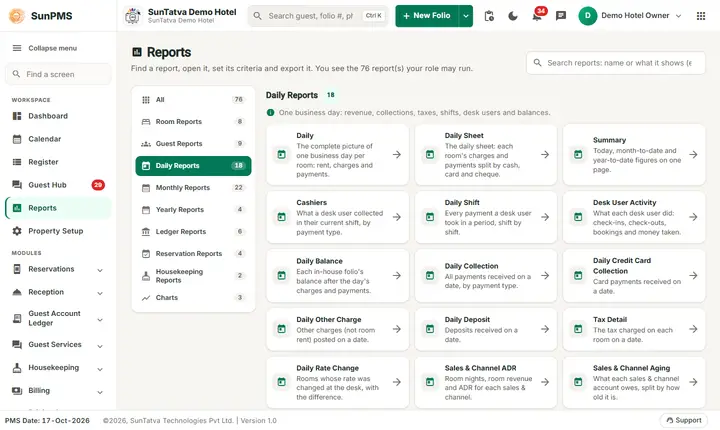720x430 pixels.
Task: Expand the Reception module
Action: pos(100,293)
